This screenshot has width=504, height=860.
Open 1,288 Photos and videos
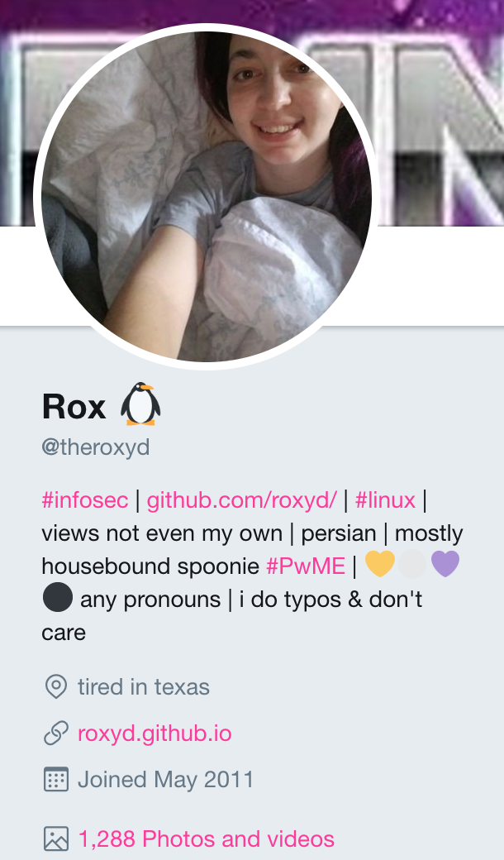[x=206, y=838]
